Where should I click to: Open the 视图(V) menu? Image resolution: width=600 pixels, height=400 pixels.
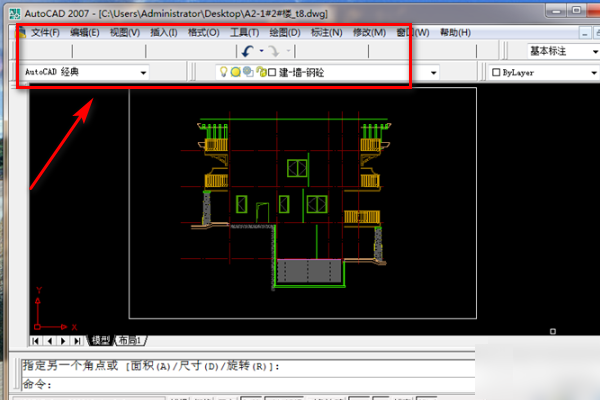(125, 33)
